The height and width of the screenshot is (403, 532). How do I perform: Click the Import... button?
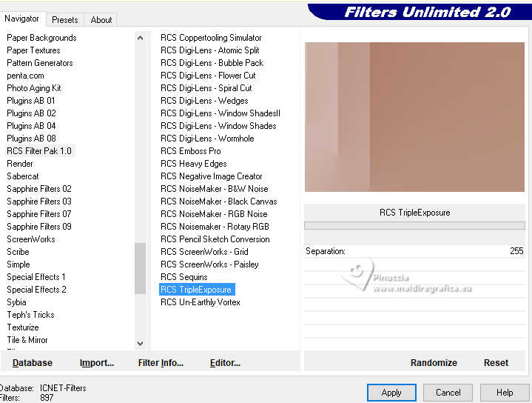(x=97, y=362)
